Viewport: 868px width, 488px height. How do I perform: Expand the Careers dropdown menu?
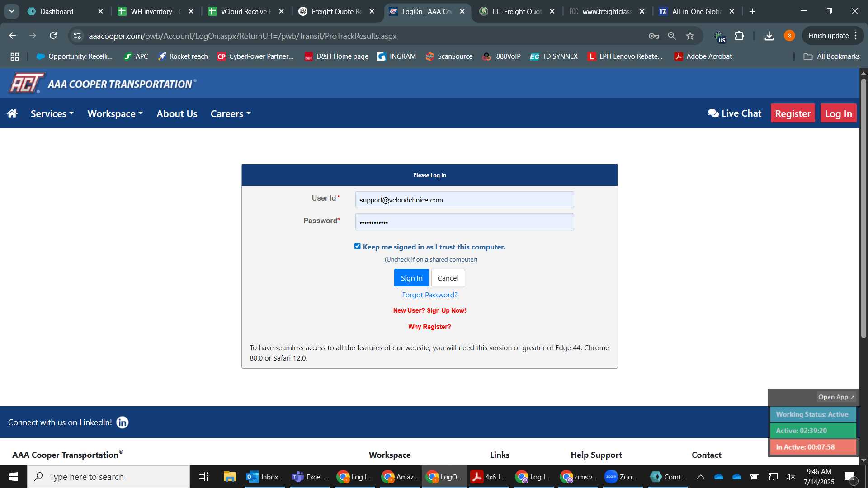tap(231, 113)
